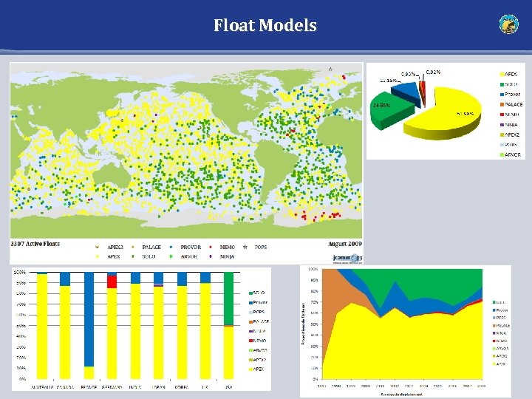
Task: Click the "GERMANY" axis label under the bar chart
Action: point(112,387)
